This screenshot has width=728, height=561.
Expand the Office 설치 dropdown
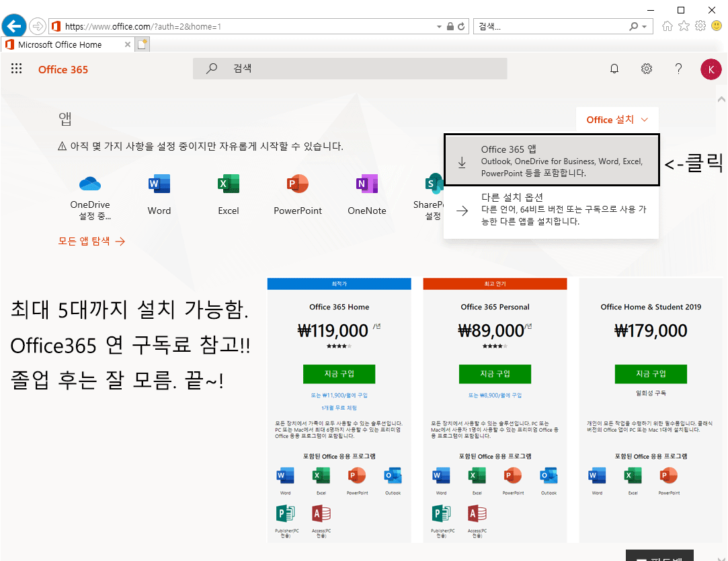[617, 120]
